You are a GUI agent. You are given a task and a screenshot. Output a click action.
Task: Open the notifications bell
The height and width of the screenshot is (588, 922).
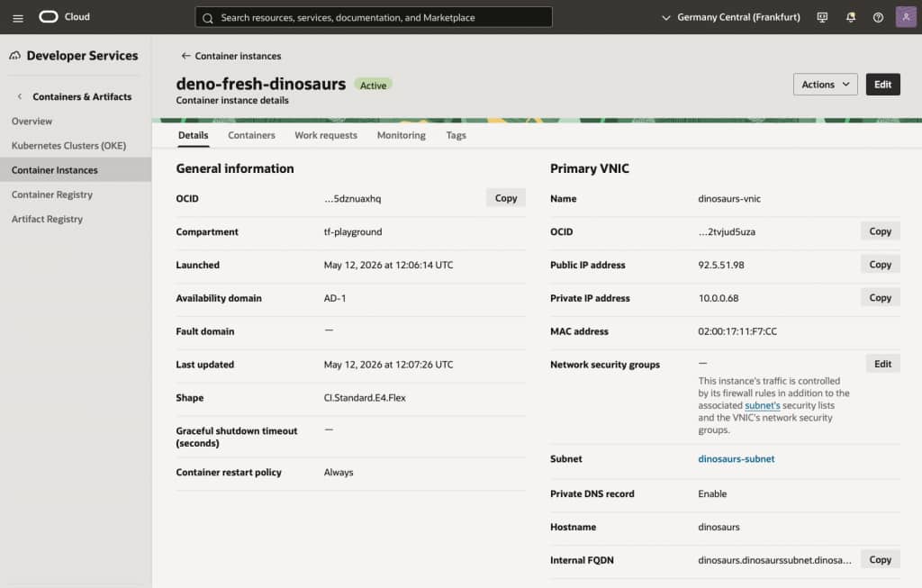pyautogui.click(x=850, y=18)
